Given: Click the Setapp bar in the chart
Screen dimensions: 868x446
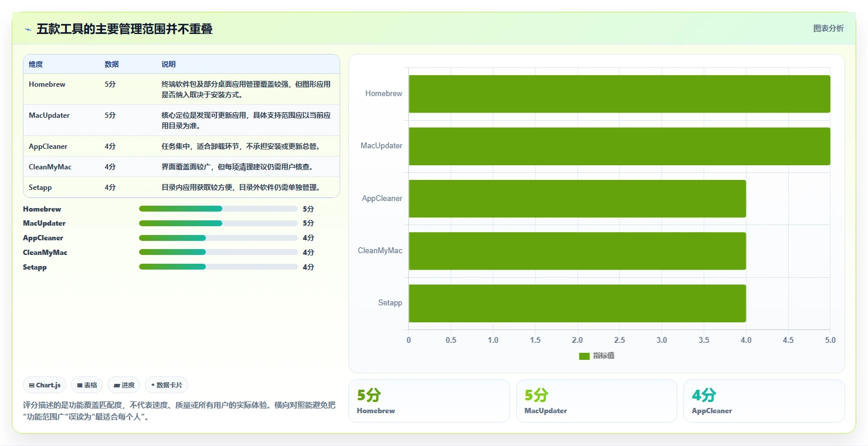Looking at the screenshot, I should point(577,303).
